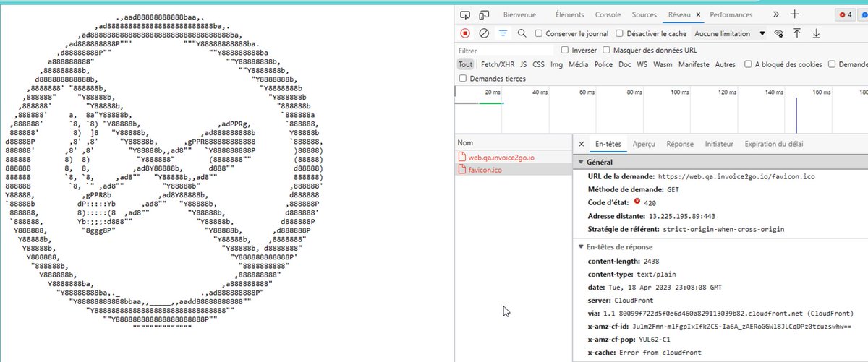Select the favicon.ico request row
868x362 pixels.
(514, 170)
